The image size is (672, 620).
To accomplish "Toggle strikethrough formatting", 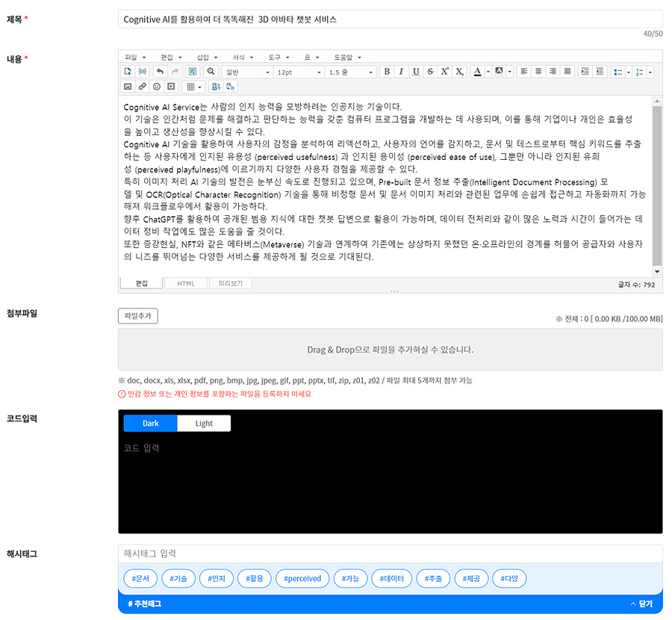I will pyautogui.click(x=430, y=72).
